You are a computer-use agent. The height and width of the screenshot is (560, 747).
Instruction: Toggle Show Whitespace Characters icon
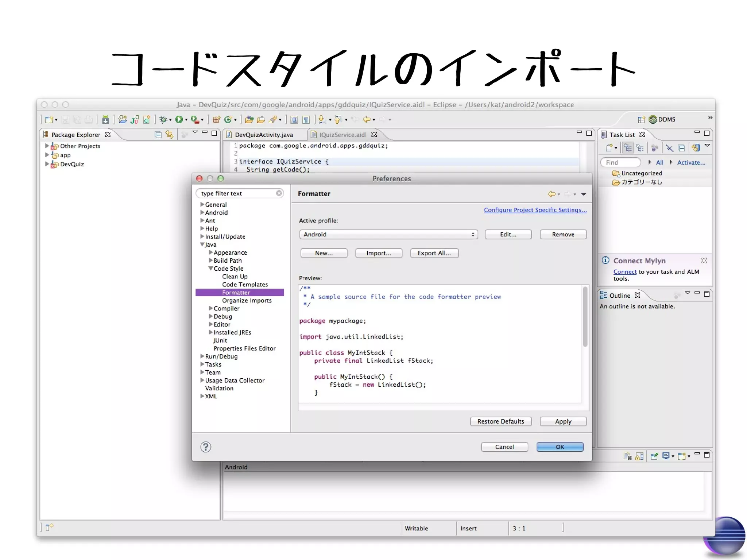point(306,119)
